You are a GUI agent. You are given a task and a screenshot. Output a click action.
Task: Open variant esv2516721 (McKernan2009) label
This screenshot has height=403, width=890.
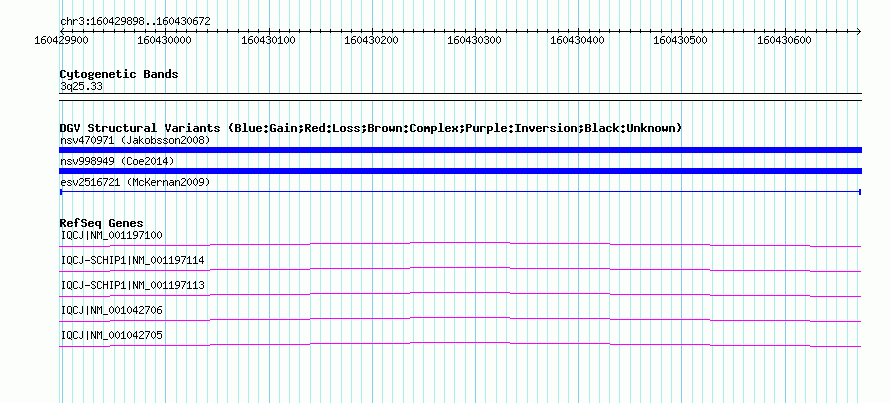pos(135,183)
